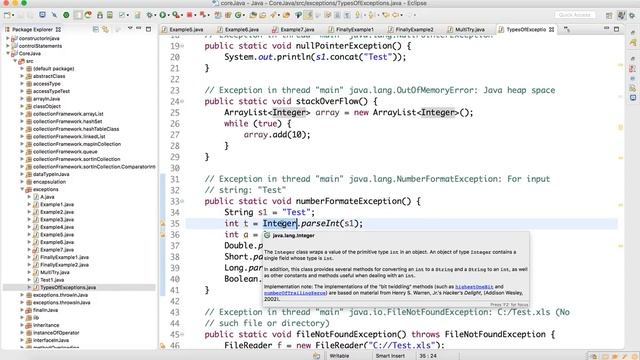This screenshot has height=360, width=640.
Task: Click the Next Annotation yellow arrow icon
Action: tap(358, 15)
